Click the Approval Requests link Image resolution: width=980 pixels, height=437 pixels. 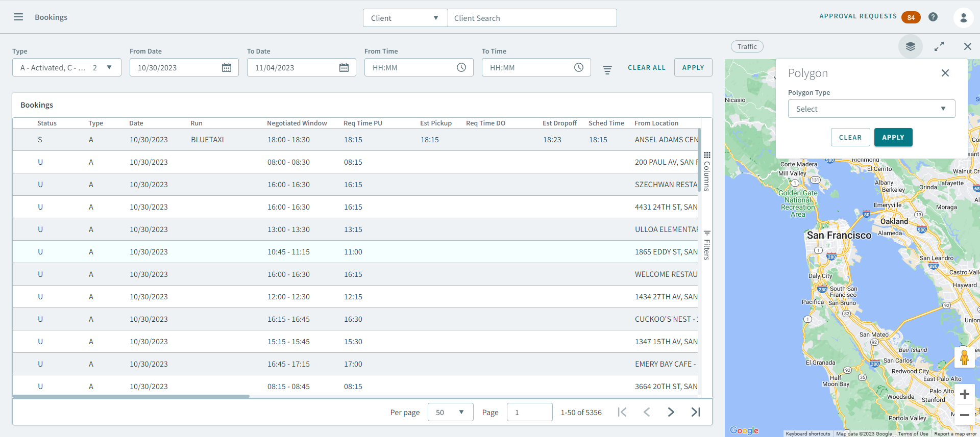[x=857, y=16]
